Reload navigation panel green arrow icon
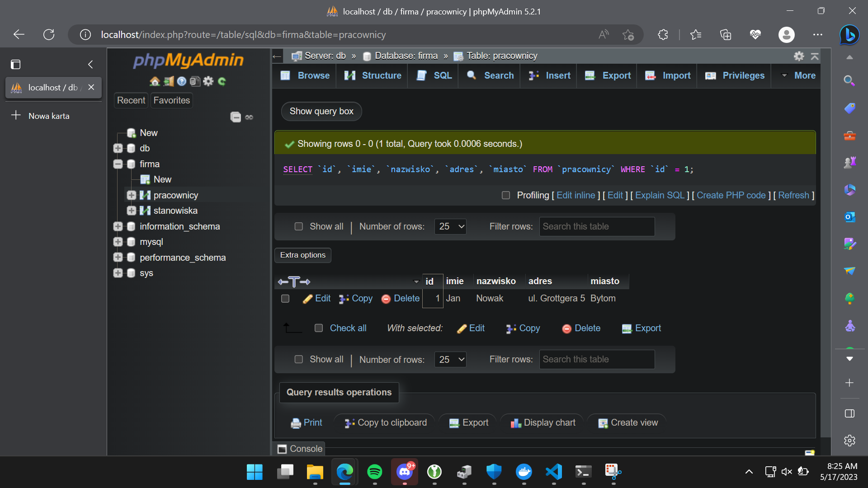 (222, 81)
